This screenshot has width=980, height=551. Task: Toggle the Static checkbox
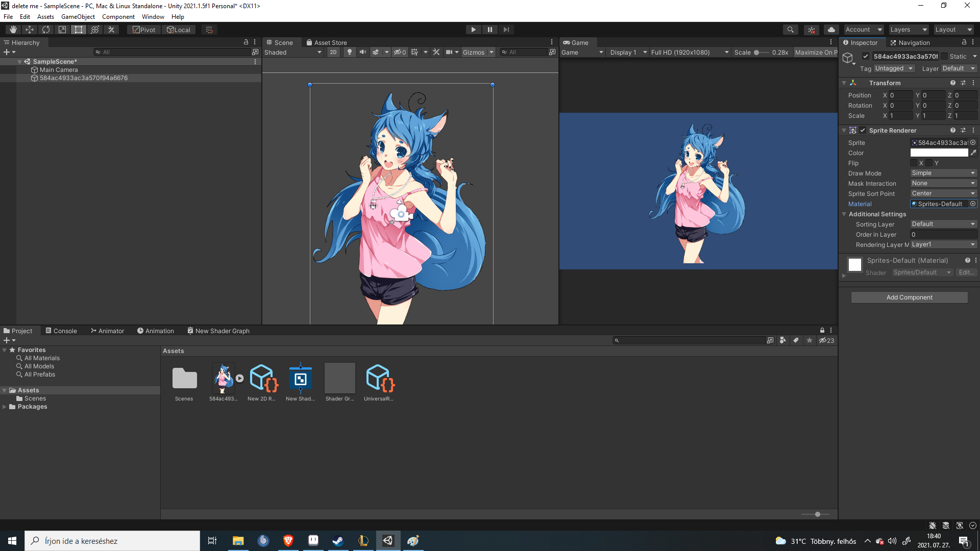(x=944, y=56)
